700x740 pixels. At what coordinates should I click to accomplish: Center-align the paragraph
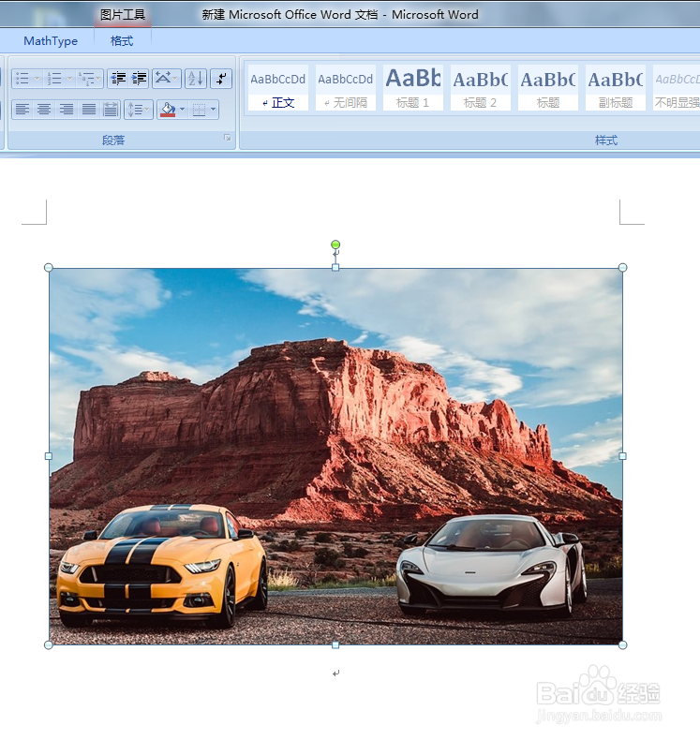(44, 110)
